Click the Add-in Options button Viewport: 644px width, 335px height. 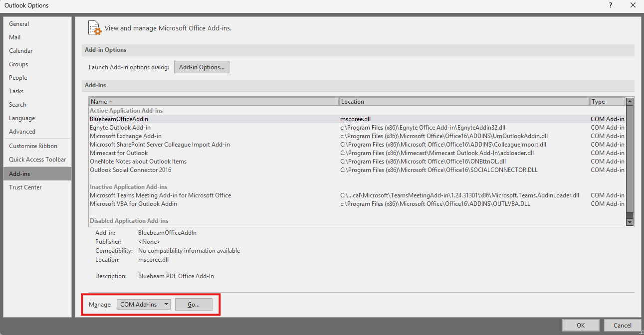(202, 67)
